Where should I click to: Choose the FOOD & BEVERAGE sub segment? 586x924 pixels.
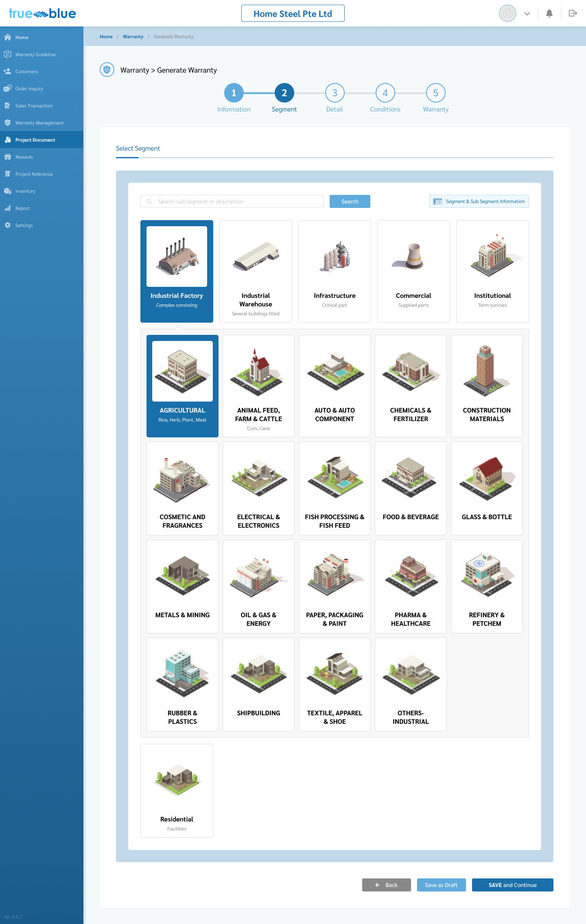tap(411, 488)
